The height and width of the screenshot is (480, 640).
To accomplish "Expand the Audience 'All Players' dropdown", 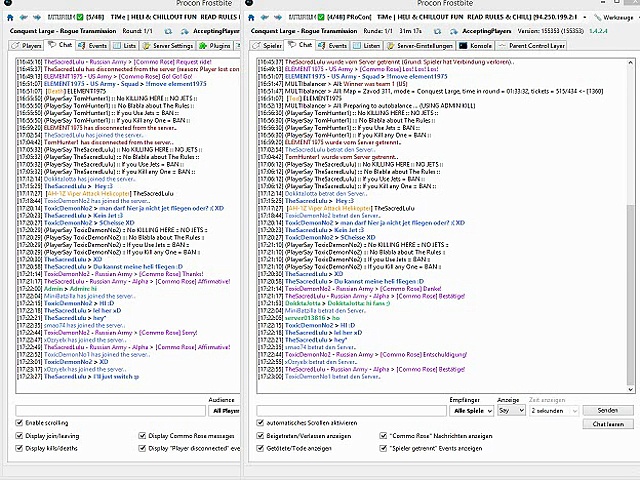I will (x=222, y=410).
